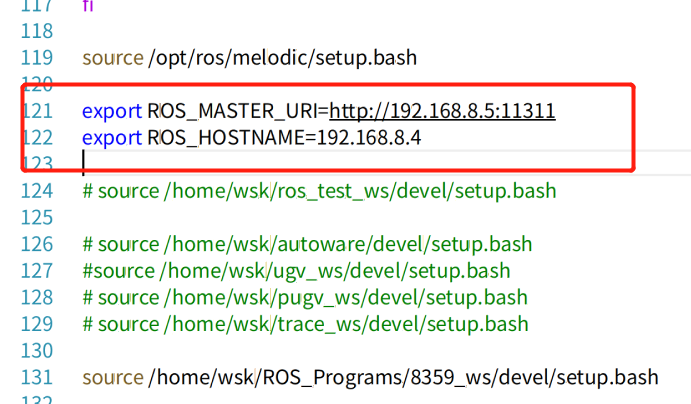Click the ROS_MASTER_URI variable name
The height and width of the screenshot is (404, 691).
[x=233, y=111]
